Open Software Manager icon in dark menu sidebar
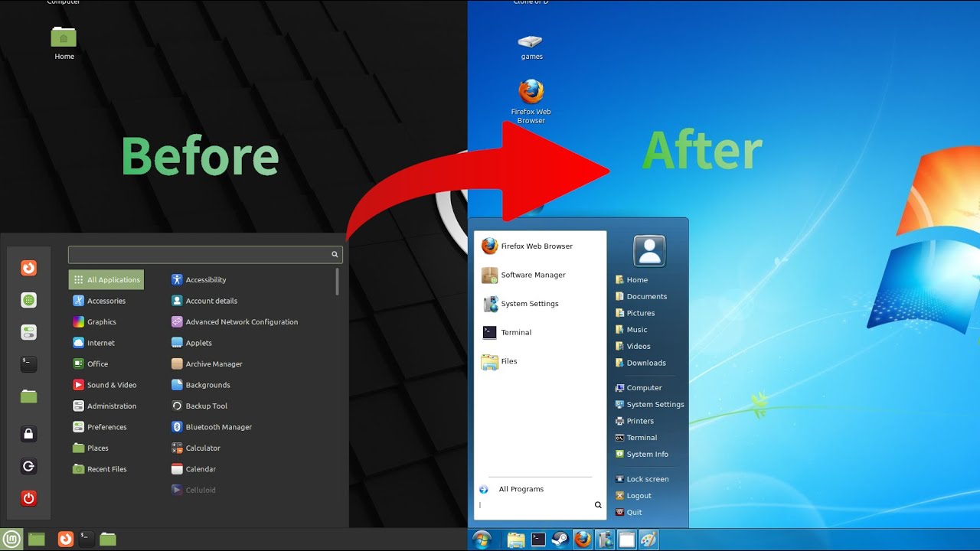The width and height of the screenshot is (980, 551). pos(28,300)
